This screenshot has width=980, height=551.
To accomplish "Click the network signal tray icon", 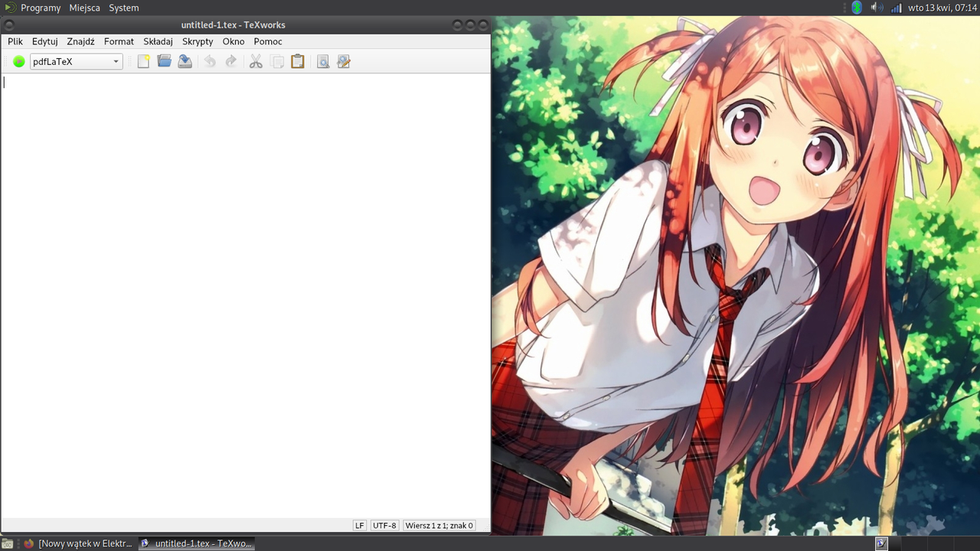I will pos(896,8).
